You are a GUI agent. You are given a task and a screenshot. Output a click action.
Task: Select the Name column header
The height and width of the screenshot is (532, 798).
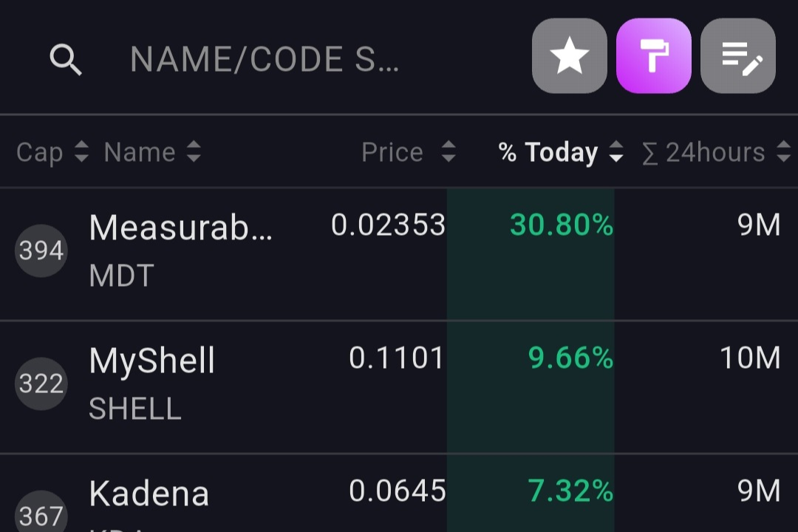[x=140, y=152]
